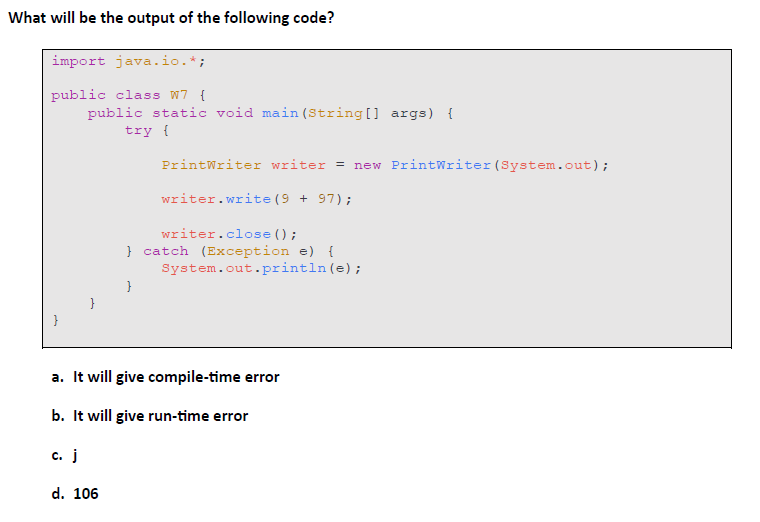Click the "Exception" type name
Viewport: 760px width, 522px height.
(248, 251)
